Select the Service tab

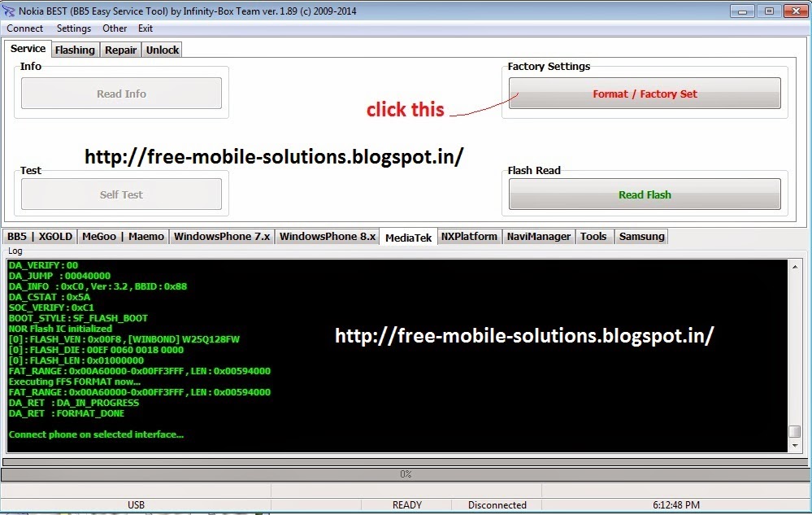tap(28, 49)
